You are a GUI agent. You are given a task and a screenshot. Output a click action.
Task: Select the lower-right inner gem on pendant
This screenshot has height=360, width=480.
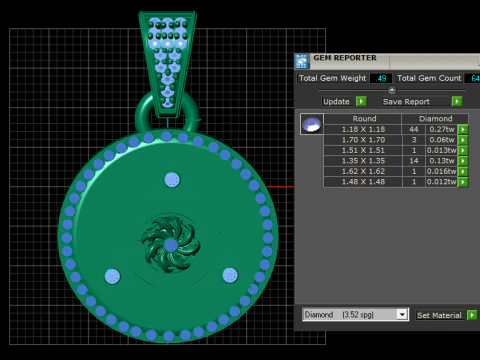pos(230,275)
